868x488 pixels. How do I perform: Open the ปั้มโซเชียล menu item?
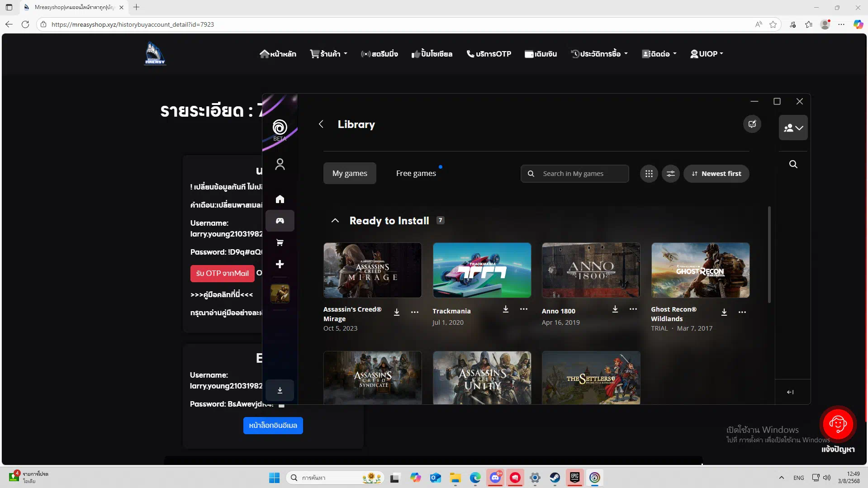[x=432, y=54]
